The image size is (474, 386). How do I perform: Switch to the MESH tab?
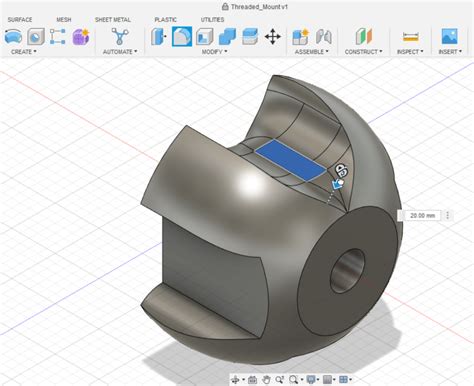point(64,20)
